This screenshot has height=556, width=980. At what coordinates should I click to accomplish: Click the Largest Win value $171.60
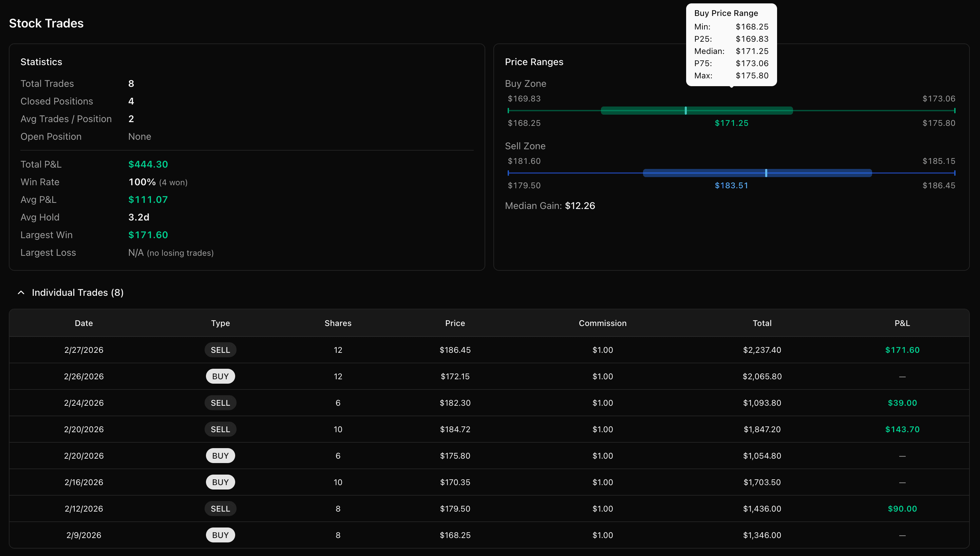tap(148, 235)
